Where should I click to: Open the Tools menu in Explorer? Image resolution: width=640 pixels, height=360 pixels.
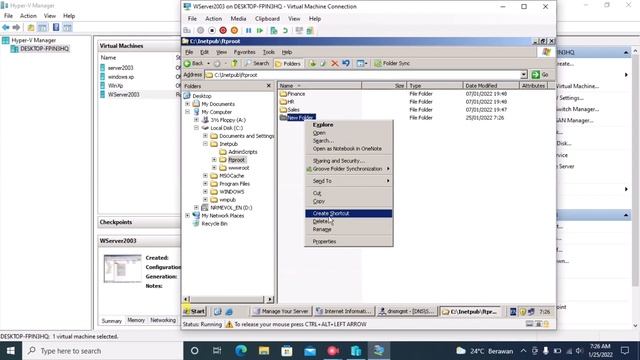click(x=269, y=52)
